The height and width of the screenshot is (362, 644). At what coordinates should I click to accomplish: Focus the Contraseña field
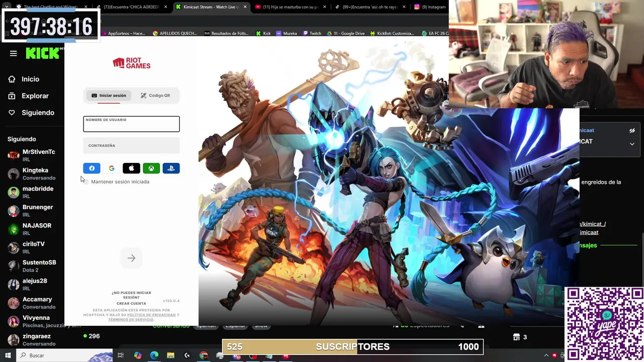131,146
